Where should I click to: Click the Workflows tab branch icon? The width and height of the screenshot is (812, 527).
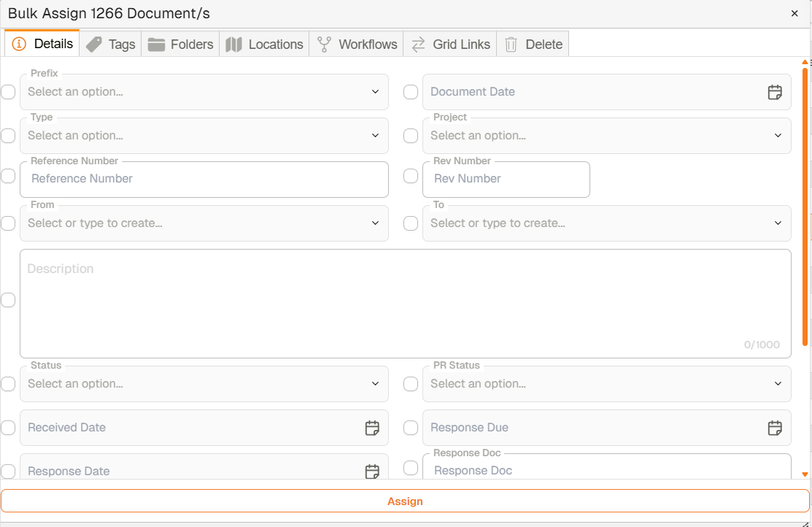[324, 45]
